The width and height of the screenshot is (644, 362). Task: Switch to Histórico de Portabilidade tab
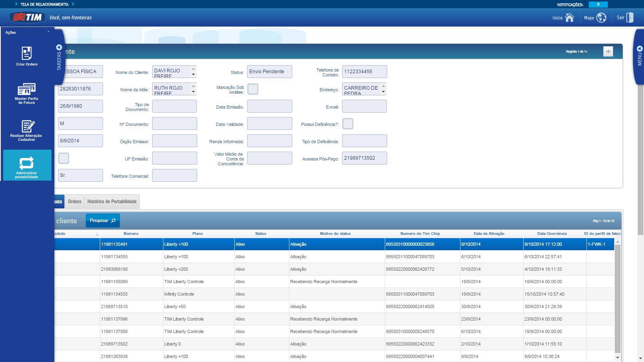(112, 202)
